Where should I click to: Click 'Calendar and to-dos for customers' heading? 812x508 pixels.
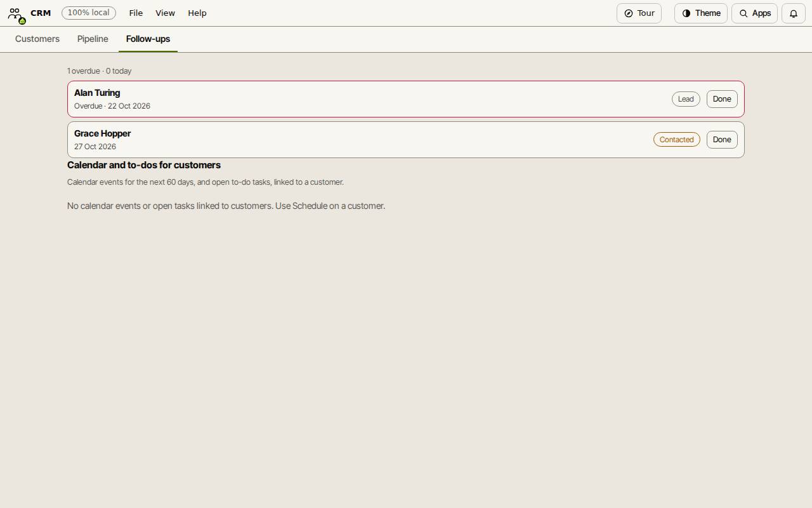(144, 165)
